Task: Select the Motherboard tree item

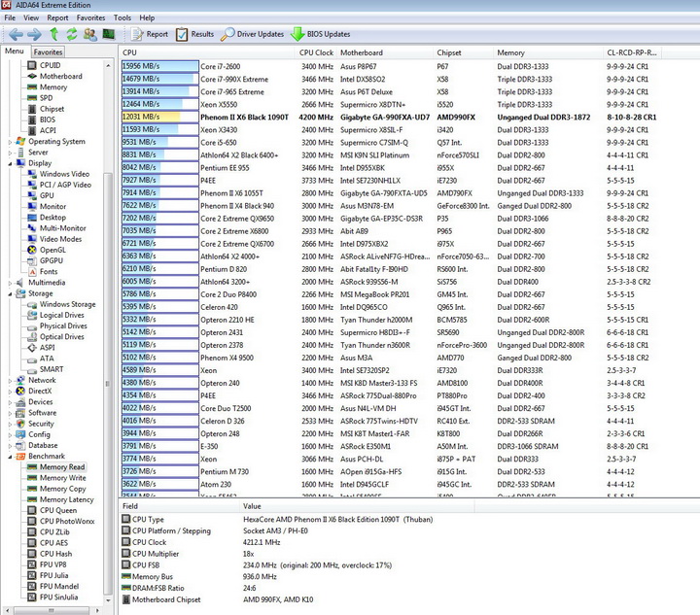Action: (x=60, y=76)
